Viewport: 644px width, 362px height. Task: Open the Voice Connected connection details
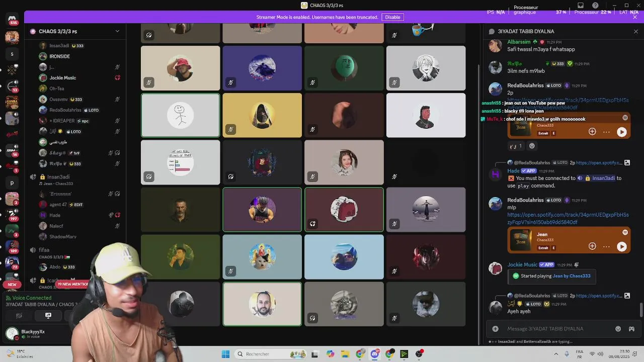click(32, 298)
